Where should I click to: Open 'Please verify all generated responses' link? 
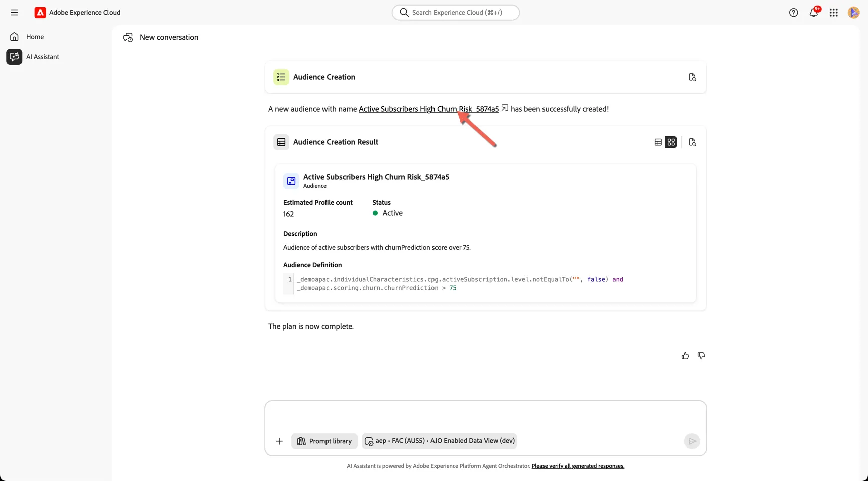pos(578,466)
